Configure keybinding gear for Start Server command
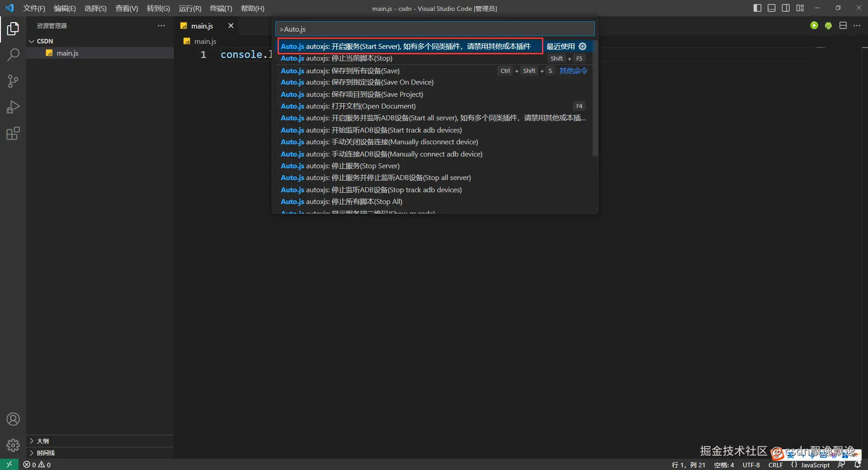 tap(582, 46)
